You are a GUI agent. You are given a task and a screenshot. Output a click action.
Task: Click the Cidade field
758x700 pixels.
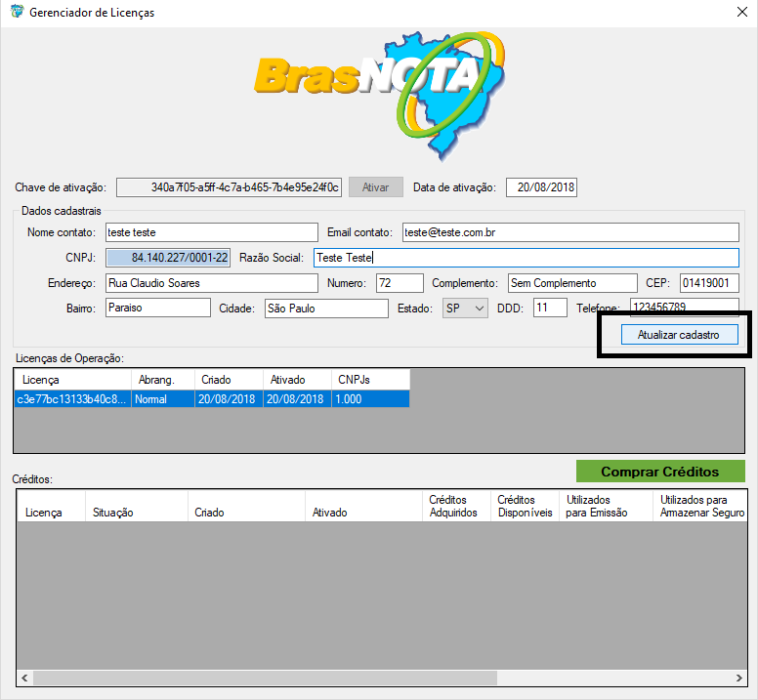point(326,309)
